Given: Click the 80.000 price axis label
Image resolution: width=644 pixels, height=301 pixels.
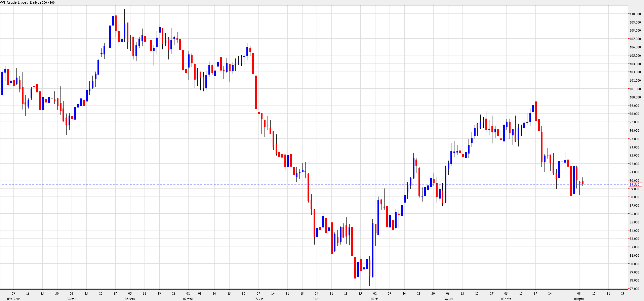Looking at the screenshot, I should pyautogui.click(x=635, y=264).
